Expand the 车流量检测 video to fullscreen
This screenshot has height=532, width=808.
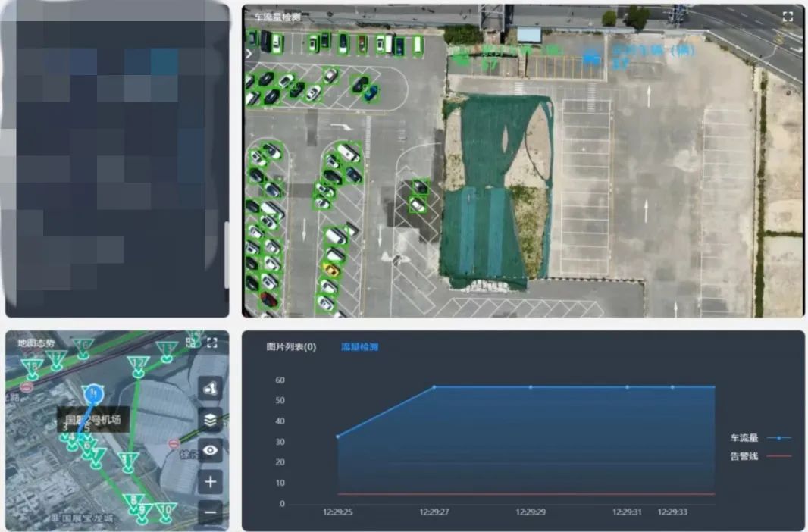(x=788, y=16)
